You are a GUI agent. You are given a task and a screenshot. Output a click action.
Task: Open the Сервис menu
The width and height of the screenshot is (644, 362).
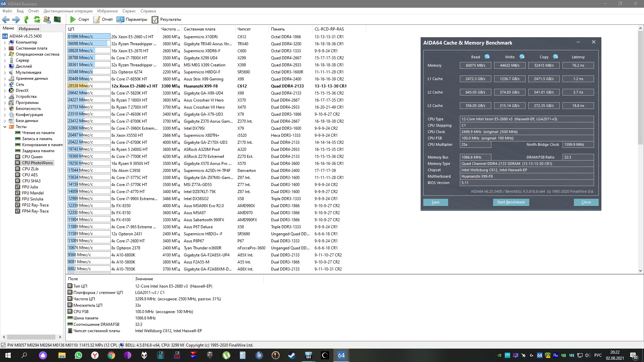click(x=129, y=11)
